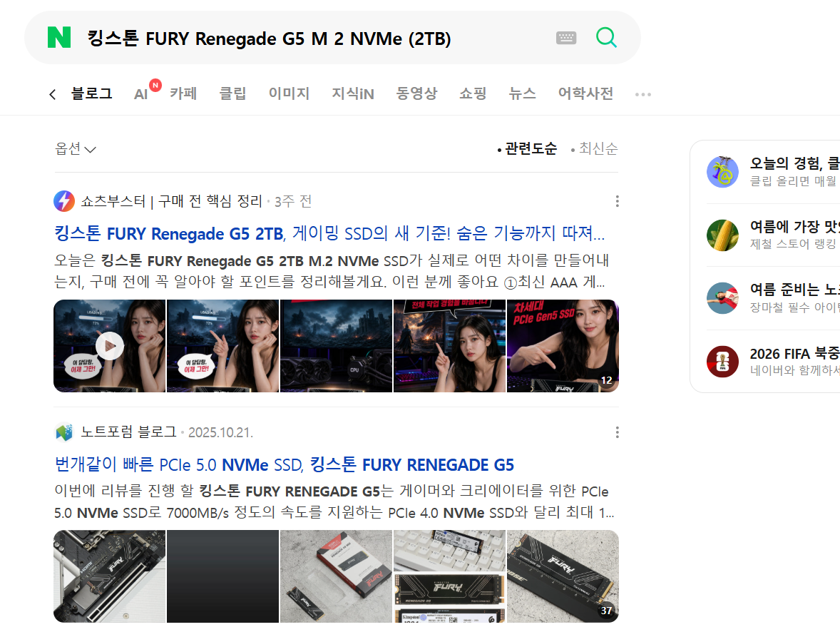
Task: Open the black blank thumbnail in the 노트포럼 post
Action: pyautogui.click(x=223, y=576)
